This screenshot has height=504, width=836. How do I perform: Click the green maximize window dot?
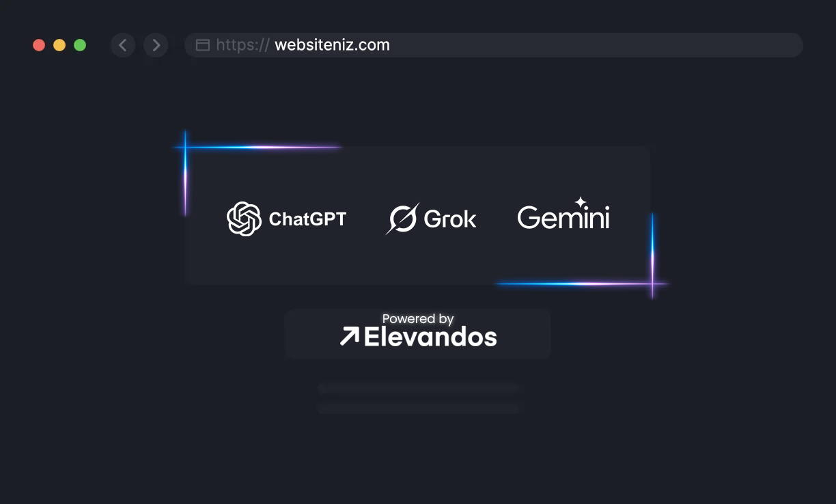80,45
